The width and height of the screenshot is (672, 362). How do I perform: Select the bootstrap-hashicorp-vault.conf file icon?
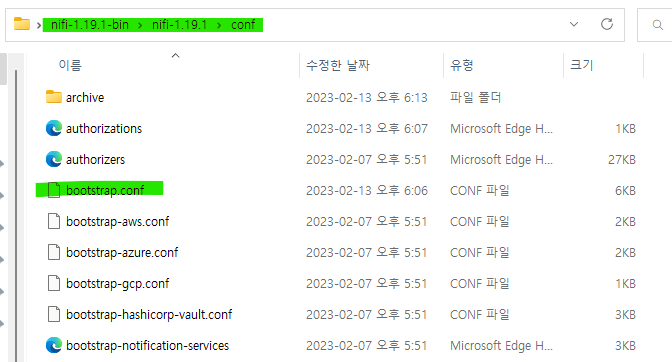point(54,314)
